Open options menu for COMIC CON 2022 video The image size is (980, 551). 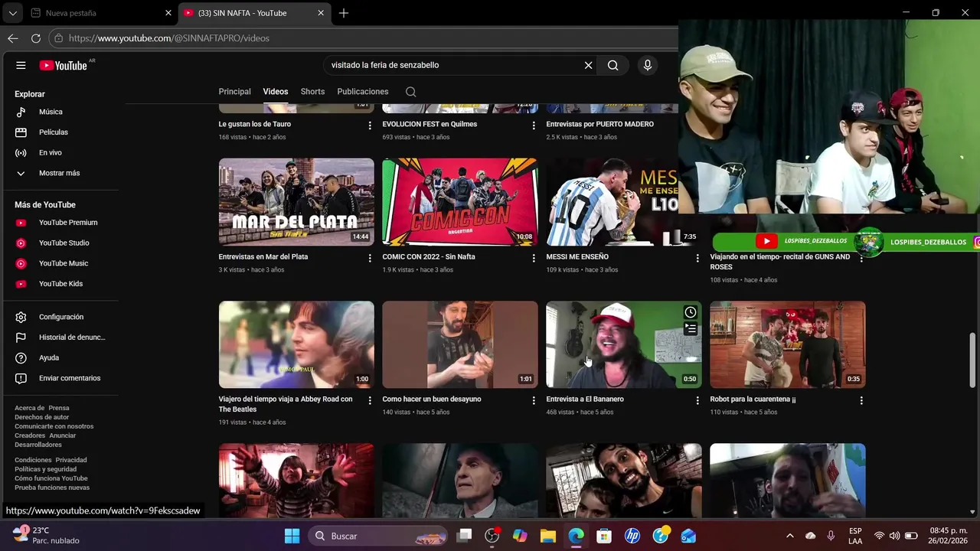(534, 258)
